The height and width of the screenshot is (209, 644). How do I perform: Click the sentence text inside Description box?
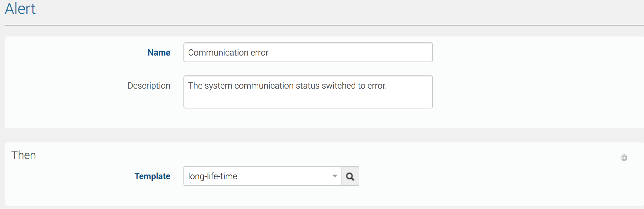tap(287, 86)
